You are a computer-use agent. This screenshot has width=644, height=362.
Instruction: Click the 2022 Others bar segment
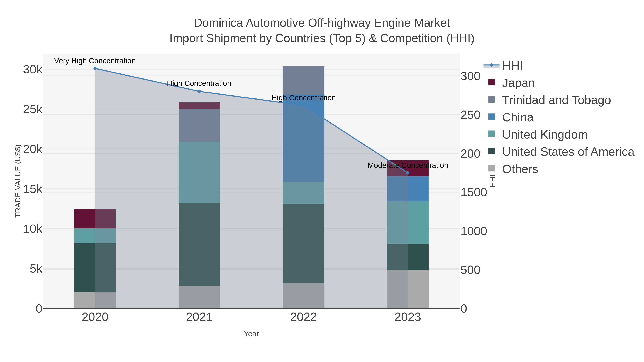point(304,296)
